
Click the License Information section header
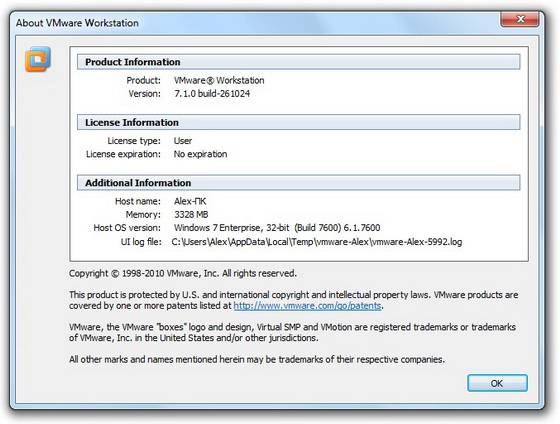tap(299, 122)
